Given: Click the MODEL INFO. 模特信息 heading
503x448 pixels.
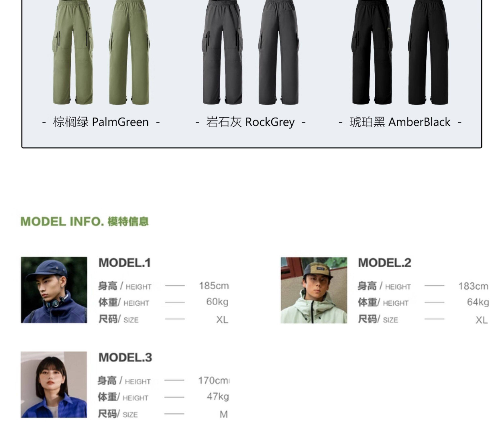Looking at the screenshot, I should [x=84, y=222].
